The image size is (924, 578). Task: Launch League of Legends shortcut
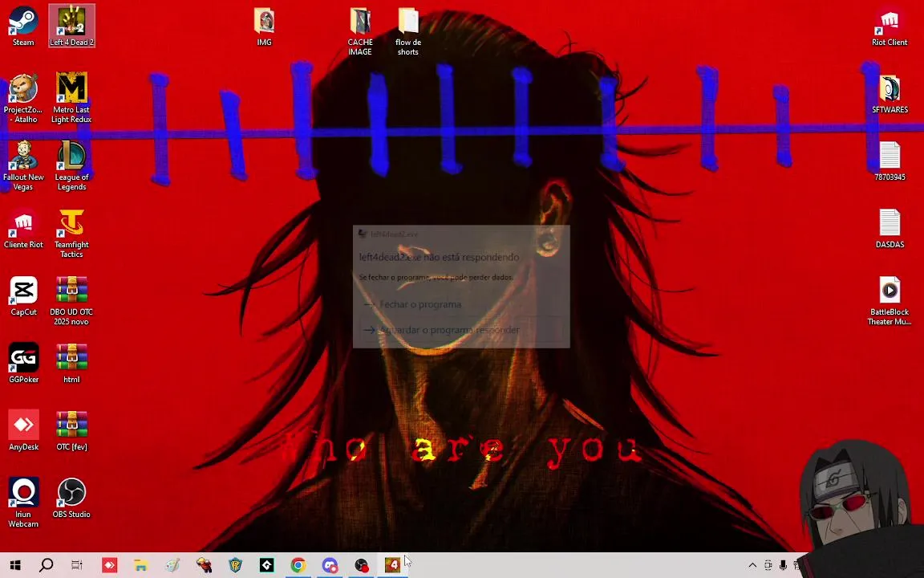click(71, 165)
